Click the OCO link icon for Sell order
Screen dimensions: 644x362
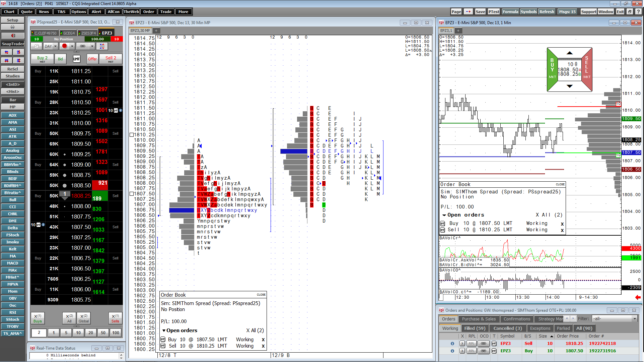click(483, 344)
